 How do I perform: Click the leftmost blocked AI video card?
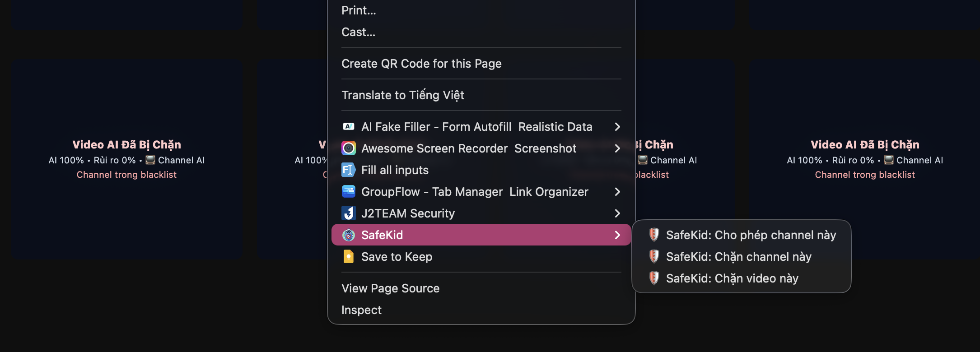126,160
